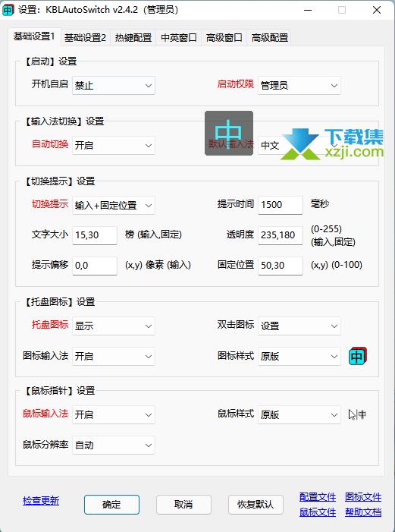Open the 配置文件 link
This screenshot has width=395, height=532.
click(318, 497)
